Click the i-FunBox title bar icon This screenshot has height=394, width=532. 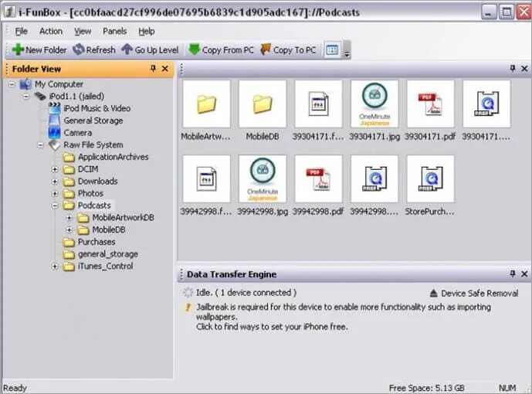tap(9, 12)
